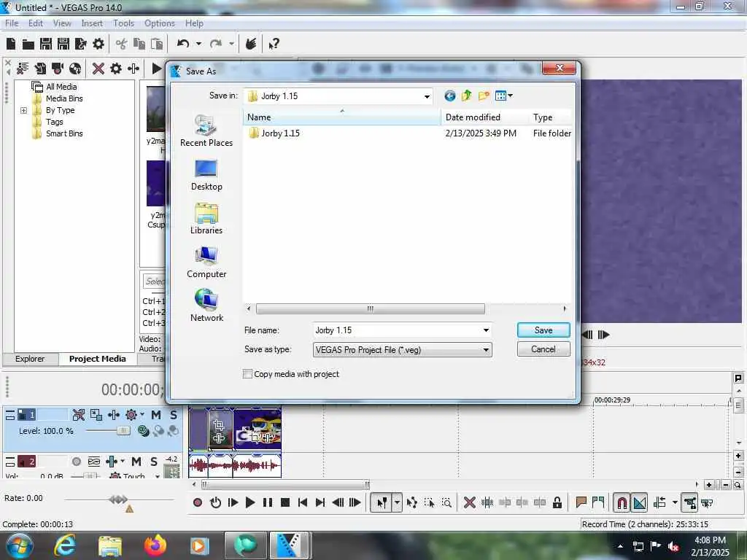The width and height of the screenshot is (747, 560).
Task: Click the timeline Delete X icon
Action: (x=469, y=502)
